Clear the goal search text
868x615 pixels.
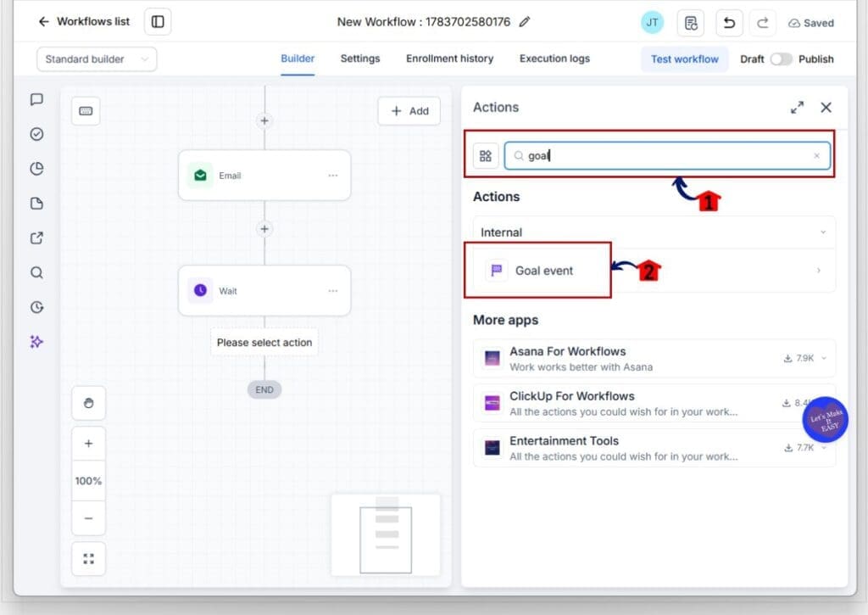[816, 156]
